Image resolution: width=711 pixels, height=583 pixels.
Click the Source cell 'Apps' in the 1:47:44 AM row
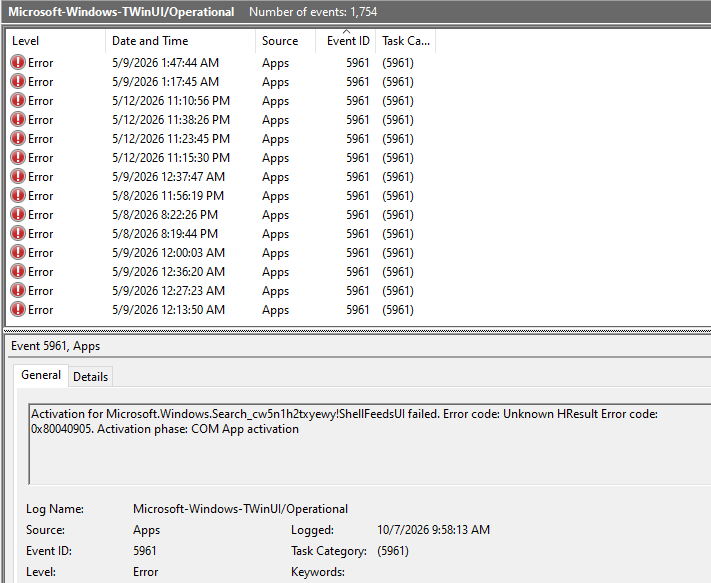click(275, 63)
